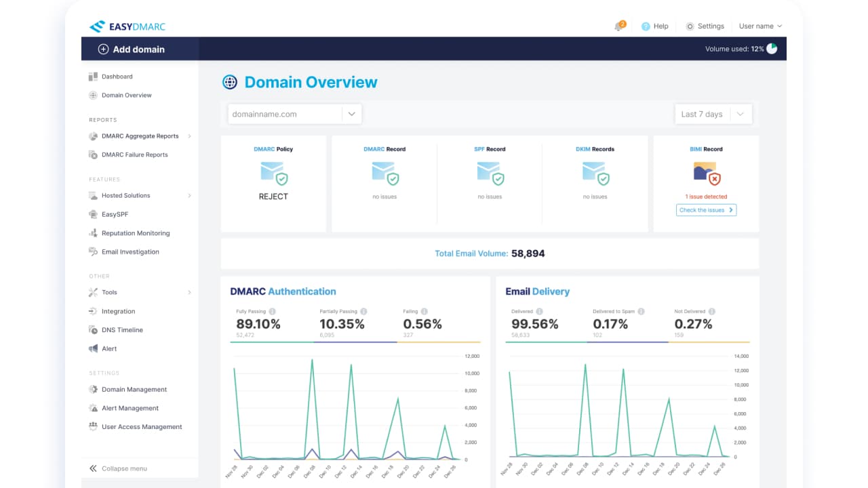Click the Check the issues button
Image resolution: width=868 pixels, height=488 pixels.
[706, 210]
